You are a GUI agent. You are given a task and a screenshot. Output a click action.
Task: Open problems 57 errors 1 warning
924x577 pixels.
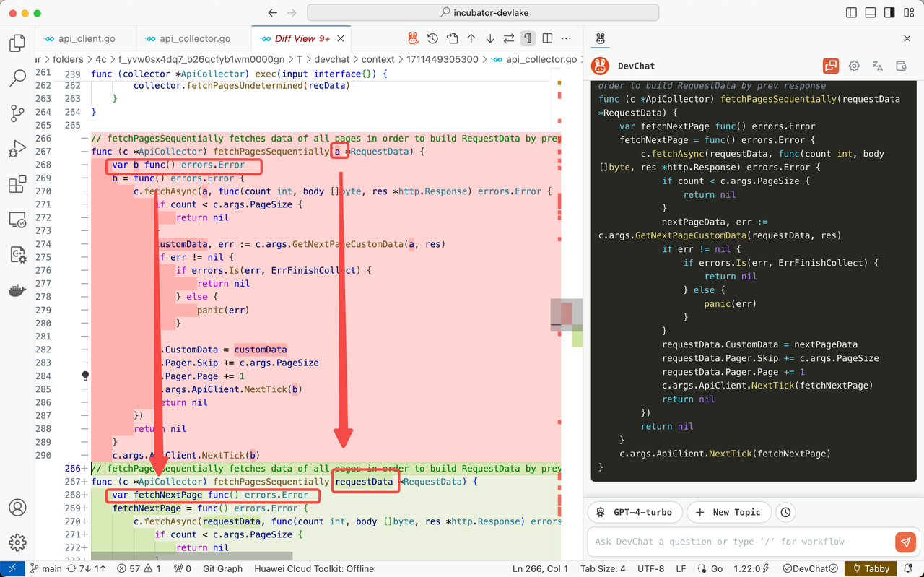click(x=139, y=569)
